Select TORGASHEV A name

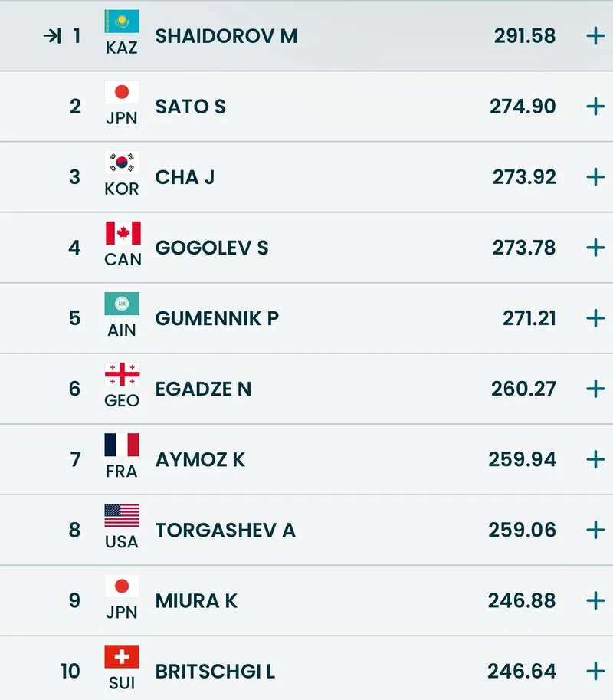(x=225, y=530)
